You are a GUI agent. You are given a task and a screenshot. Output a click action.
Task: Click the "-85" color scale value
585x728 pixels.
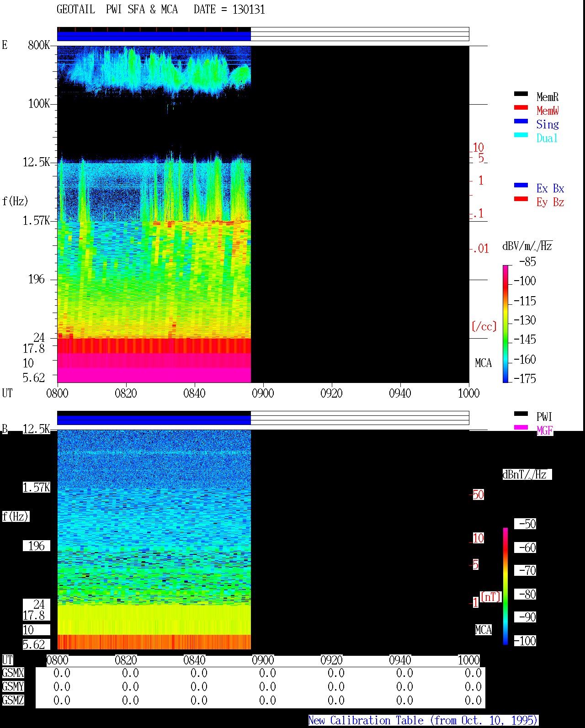527,262
